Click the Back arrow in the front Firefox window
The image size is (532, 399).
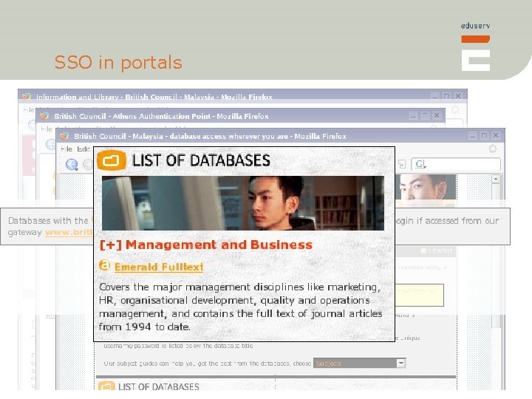tap(72, 165)
